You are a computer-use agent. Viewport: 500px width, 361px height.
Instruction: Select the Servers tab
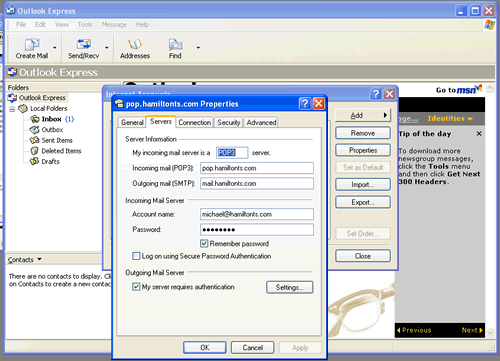[x=161, y=121]
